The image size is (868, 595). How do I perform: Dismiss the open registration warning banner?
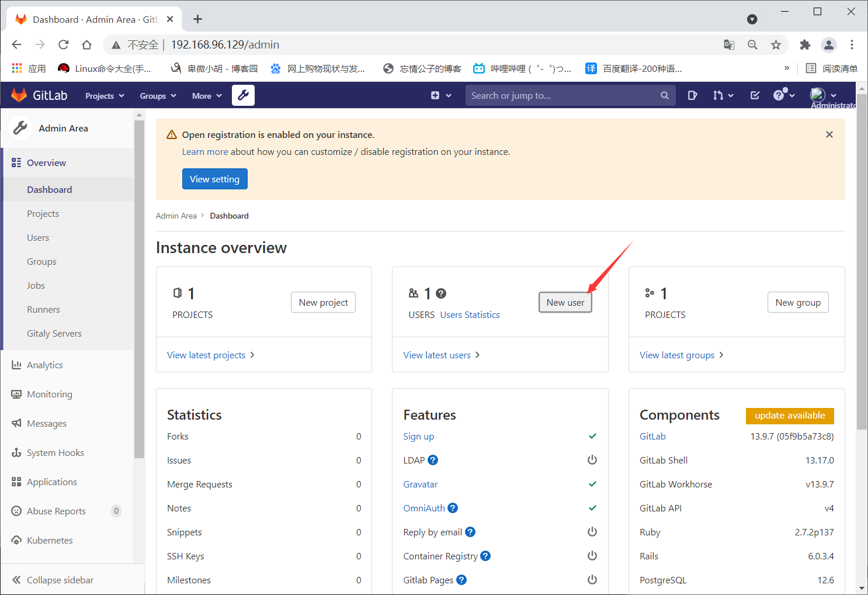click(829, 134)
